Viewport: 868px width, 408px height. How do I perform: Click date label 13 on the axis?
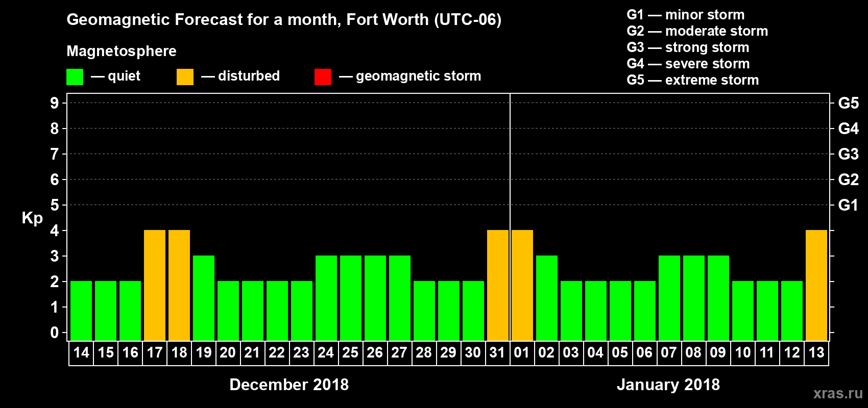816,353
